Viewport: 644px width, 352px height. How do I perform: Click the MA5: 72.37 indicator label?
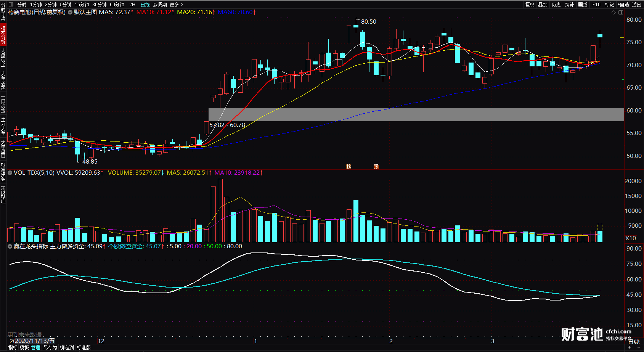[x=116, y=12]
